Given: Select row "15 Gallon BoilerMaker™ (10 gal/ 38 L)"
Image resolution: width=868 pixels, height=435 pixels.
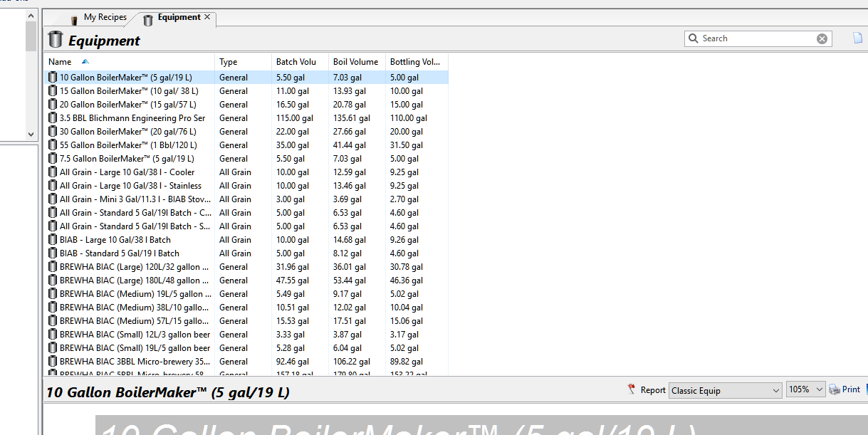Looking at the screenshot, I should click(246, 91).
